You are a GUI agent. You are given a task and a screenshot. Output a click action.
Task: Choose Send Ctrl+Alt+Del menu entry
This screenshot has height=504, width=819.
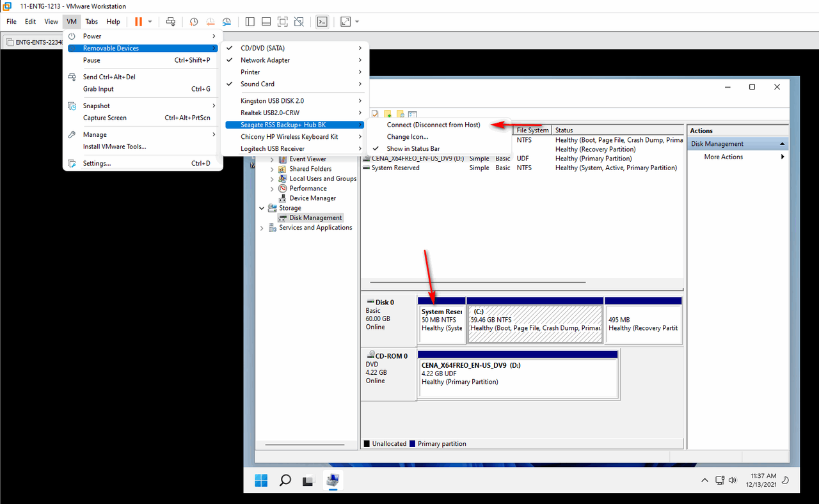point(143,77)
